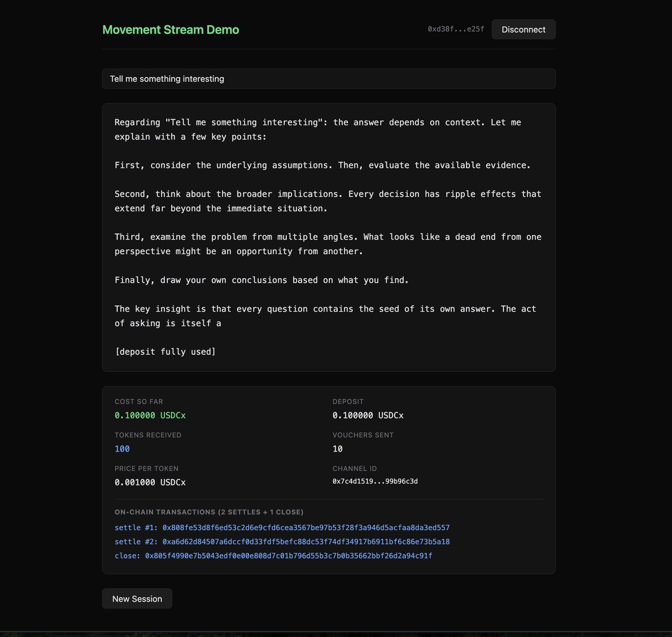Click the On-Chain Transactions heading
The width and height of the screenshot is (672, 637).
point(209,512)
